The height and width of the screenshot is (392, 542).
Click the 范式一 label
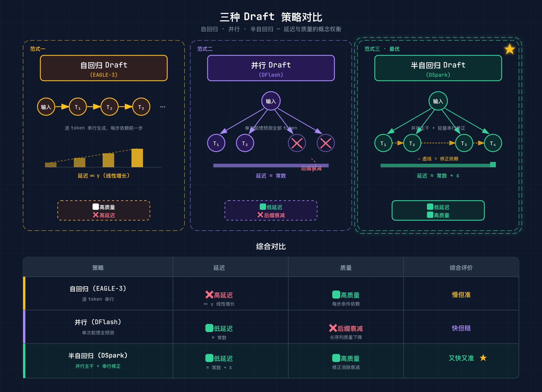[x=38, y=49]
